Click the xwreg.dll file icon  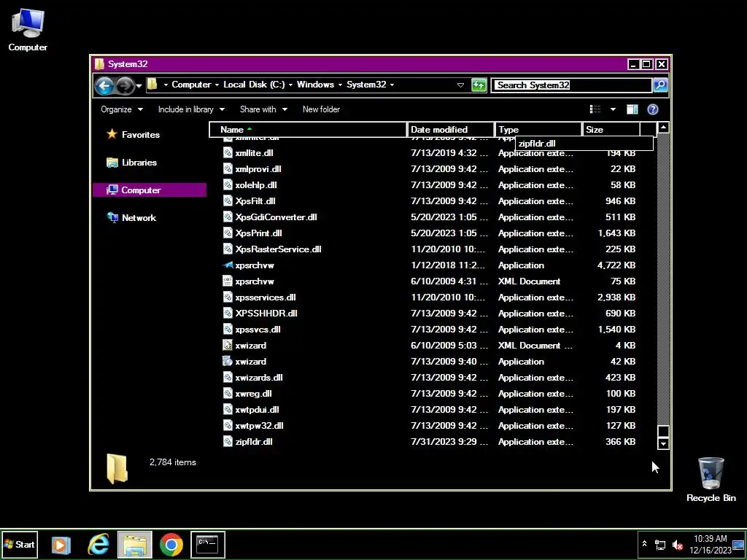point(228,394)
